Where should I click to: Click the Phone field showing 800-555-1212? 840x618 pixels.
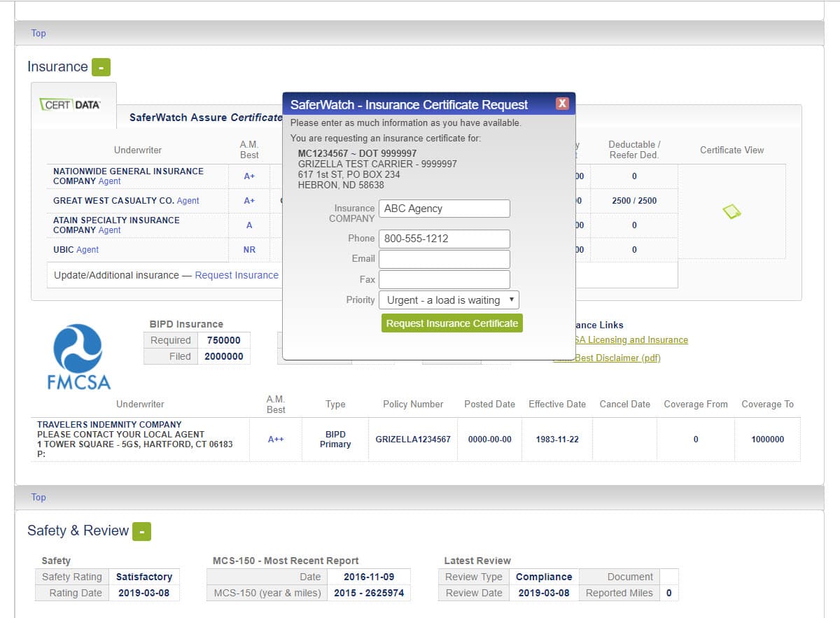coord(444,238)
